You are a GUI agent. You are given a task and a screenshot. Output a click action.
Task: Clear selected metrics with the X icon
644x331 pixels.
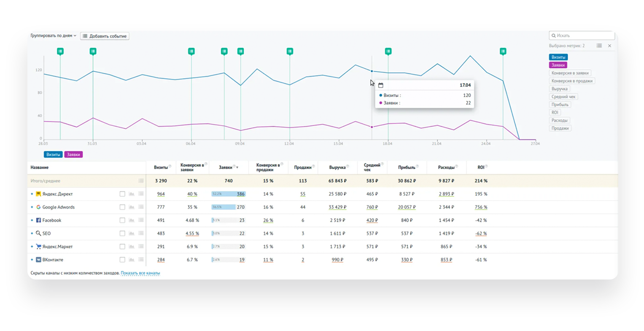pos(609,46)
